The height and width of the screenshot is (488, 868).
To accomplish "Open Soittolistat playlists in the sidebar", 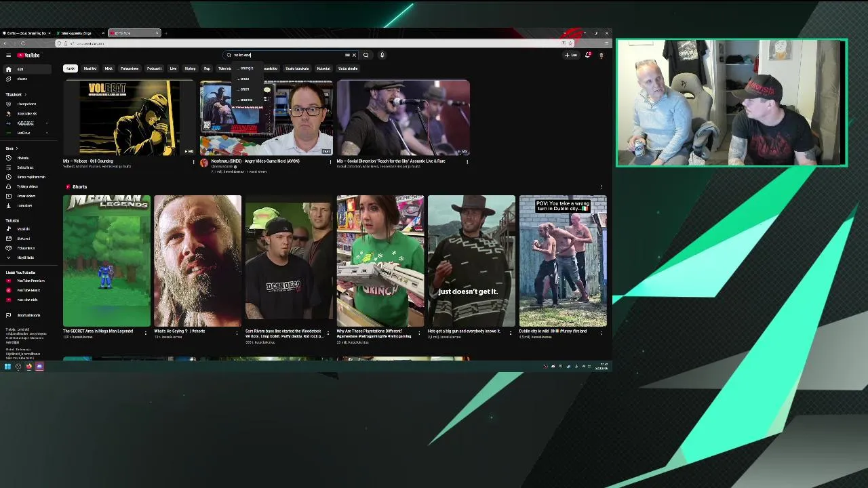I will coord(27,167).
